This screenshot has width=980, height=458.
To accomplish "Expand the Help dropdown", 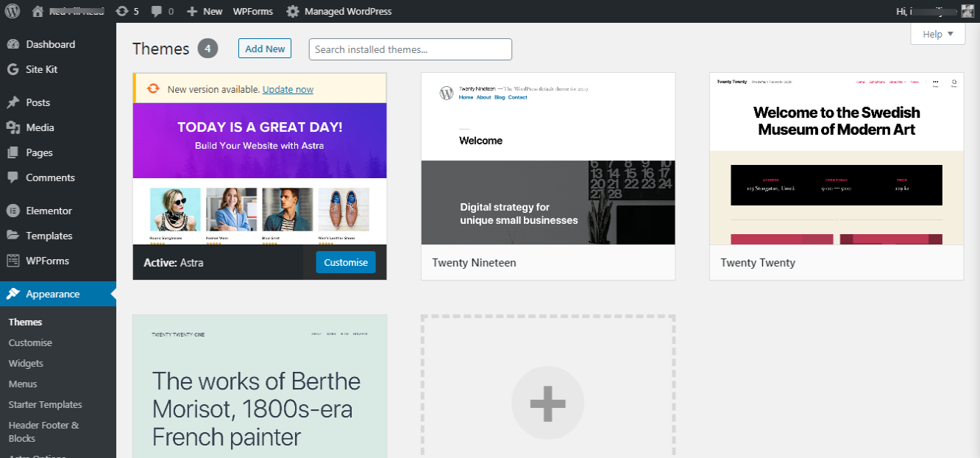I will click(x=938, y=34).
